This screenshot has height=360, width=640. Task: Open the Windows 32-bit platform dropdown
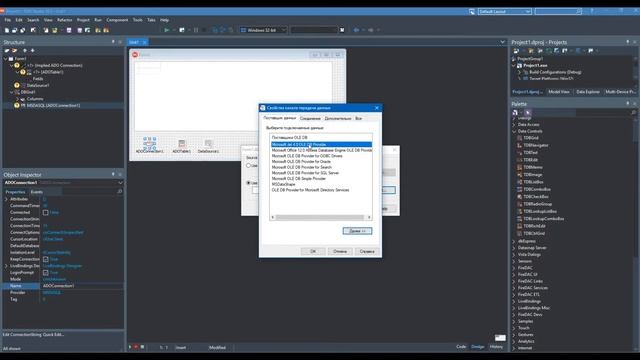(x=283, y=30)
